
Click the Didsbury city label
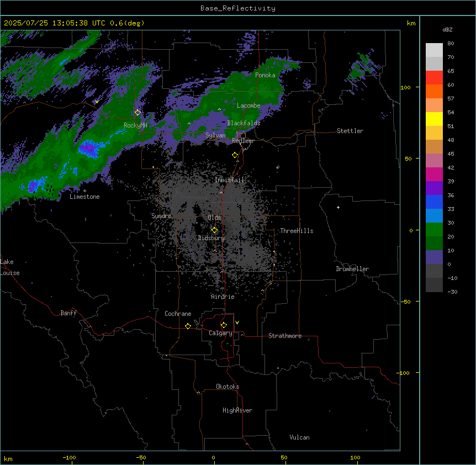tap(211, 238)
